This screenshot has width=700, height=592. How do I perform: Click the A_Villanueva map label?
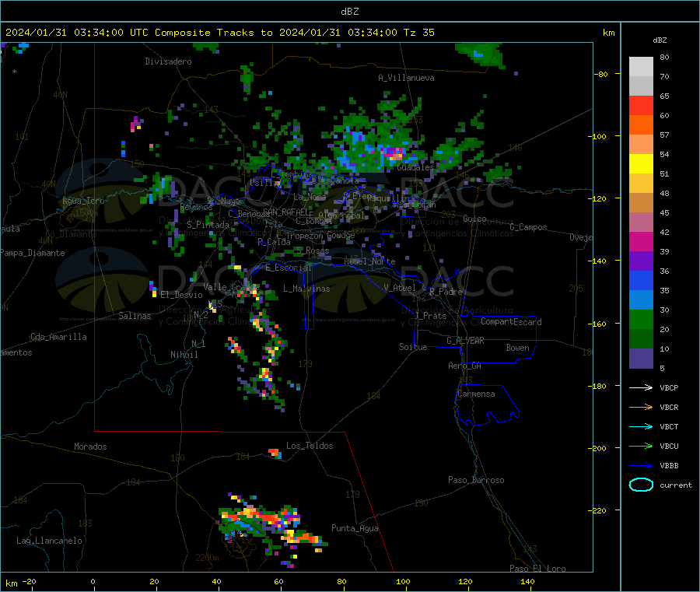coord(406,78)
